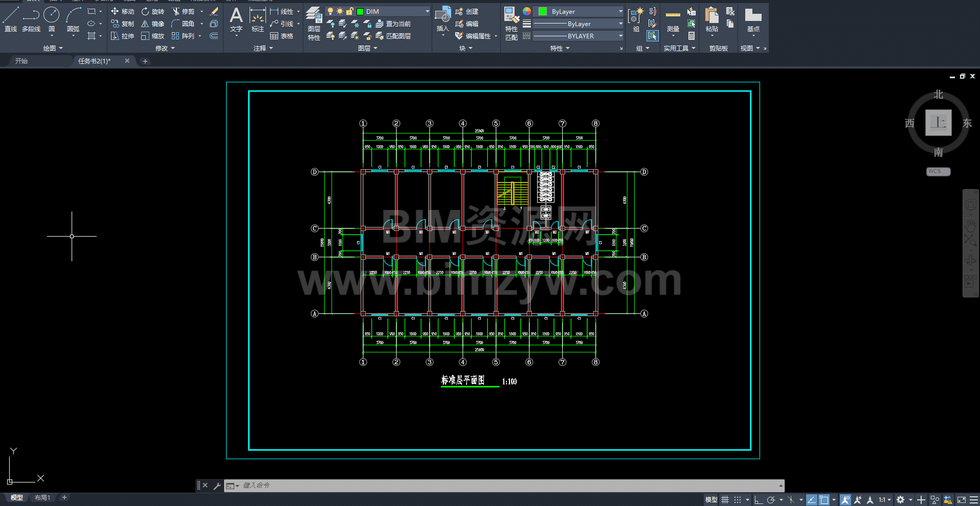Click Make Current (置为当前) layer button
The width and height of the screenshot is (980, 506).
(393, 24)
